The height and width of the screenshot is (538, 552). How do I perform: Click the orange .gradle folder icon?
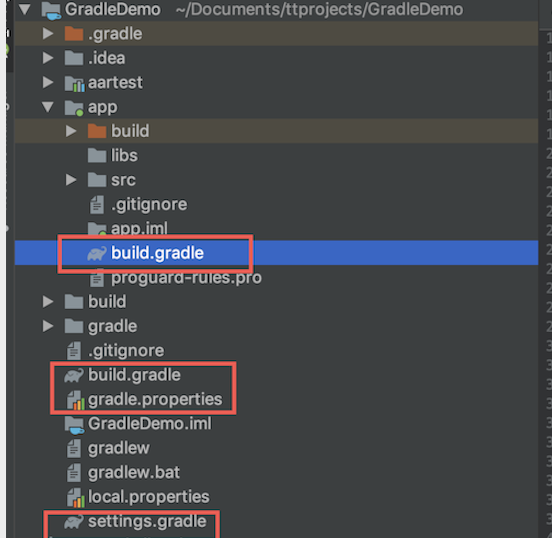point(74,34)
